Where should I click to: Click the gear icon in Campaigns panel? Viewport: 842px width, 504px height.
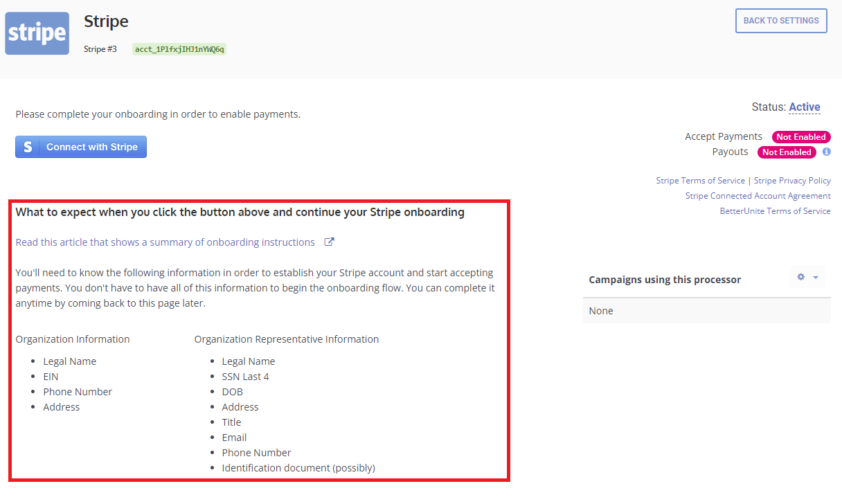(801, 277)
